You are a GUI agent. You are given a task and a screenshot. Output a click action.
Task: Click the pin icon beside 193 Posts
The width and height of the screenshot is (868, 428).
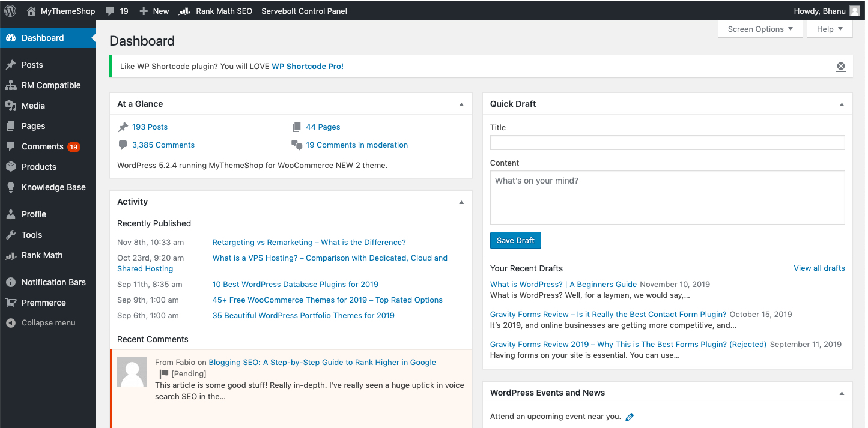click(x=123, y=127)
